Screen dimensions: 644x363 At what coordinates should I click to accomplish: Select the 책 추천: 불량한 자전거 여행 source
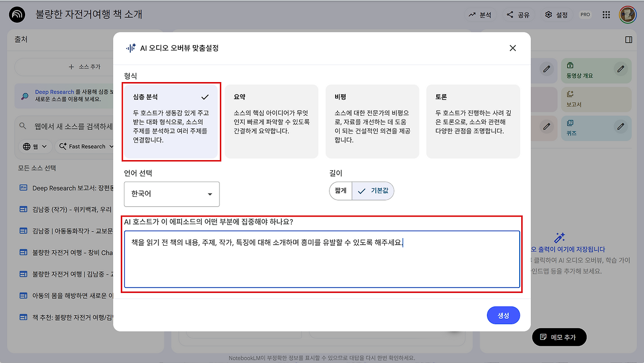(65, 317)
